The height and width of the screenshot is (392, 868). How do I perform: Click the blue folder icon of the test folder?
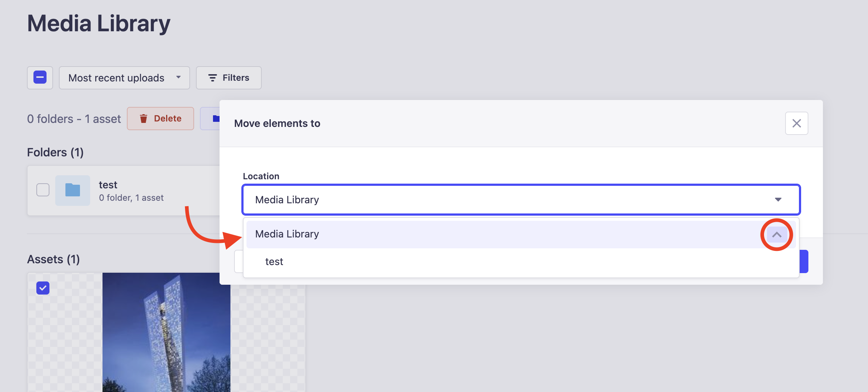point(73,190)
